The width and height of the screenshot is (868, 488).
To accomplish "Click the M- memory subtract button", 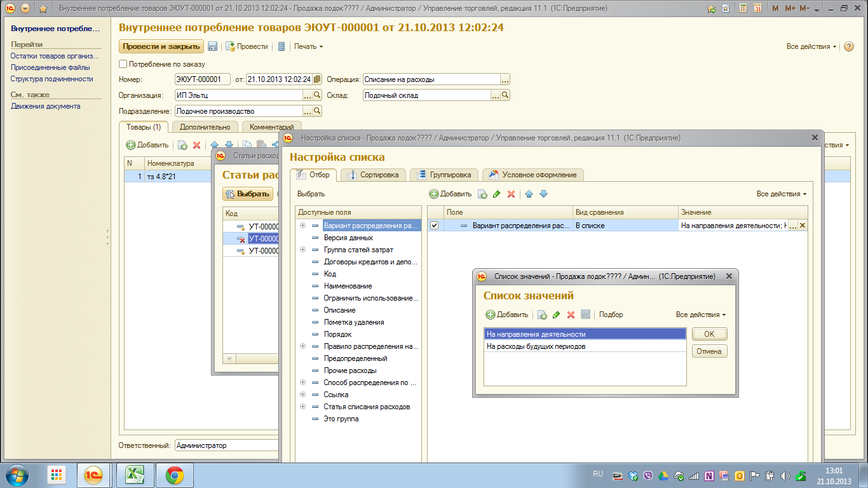I will coord(804,9).
